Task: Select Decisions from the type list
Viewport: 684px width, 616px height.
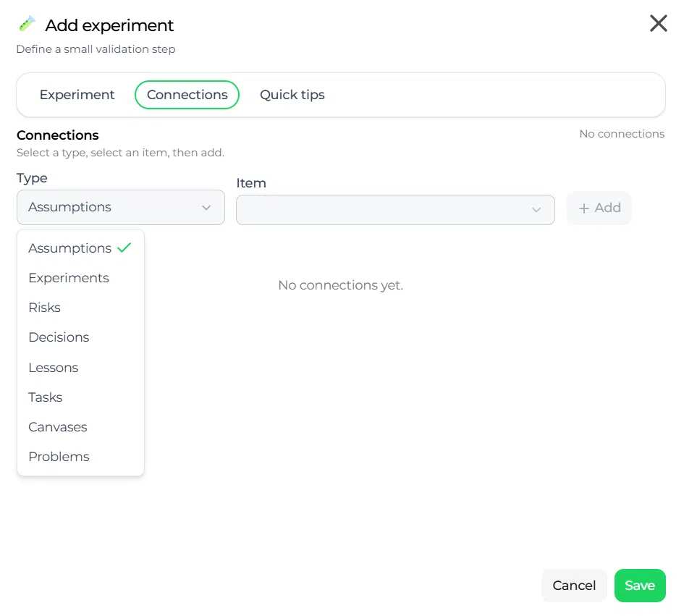Action: 80,337
